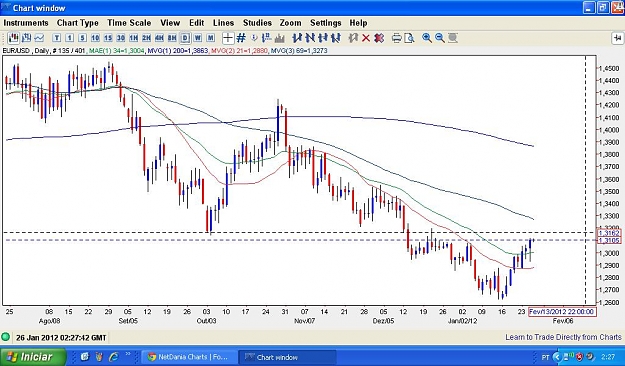The width and height of the screenshot is (625, 366).
Task: Open the View menu
Action: (x=170, y=23)
